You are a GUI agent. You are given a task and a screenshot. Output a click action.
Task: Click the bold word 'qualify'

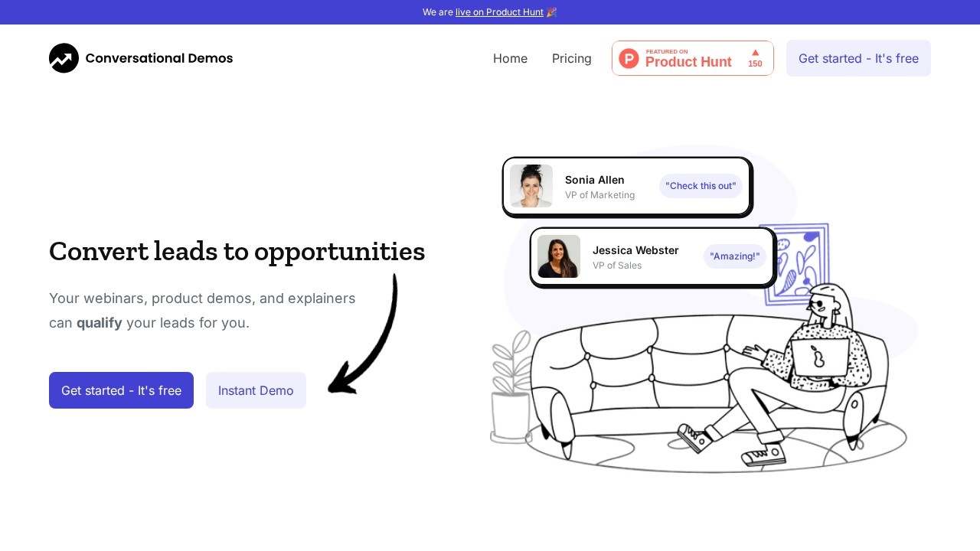tap(100, 323)
